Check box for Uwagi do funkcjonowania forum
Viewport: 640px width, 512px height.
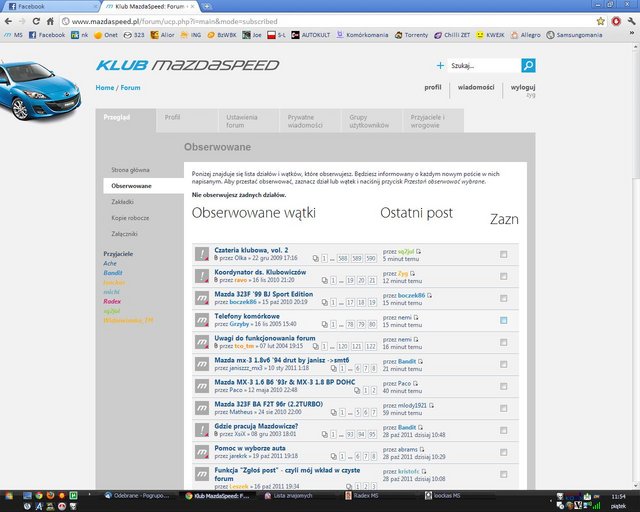504,343
